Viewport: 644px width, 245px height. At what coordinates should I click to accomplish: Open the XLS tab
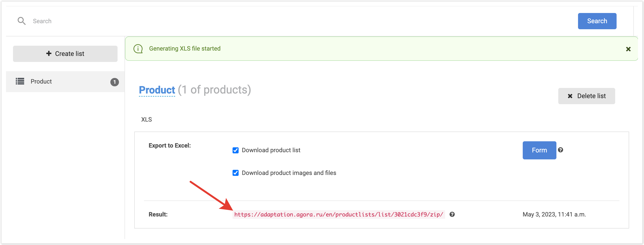click(147, 119)
